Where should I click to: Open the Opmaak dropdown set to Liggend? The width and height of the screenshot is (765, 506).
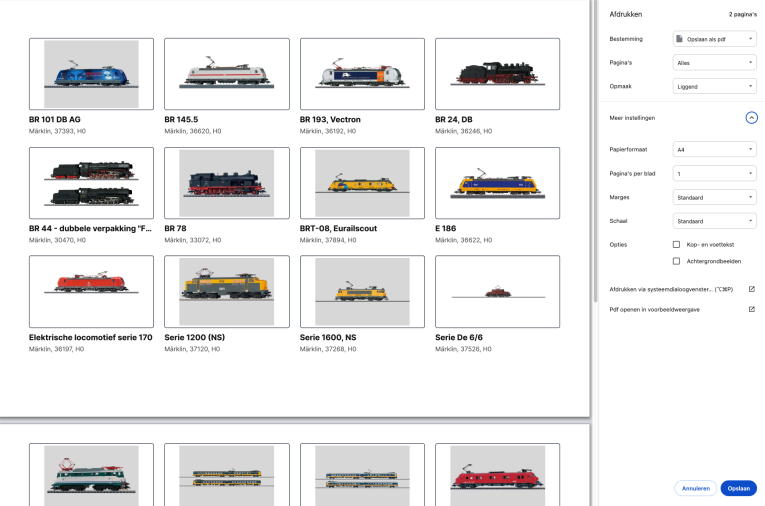tap(714, 86)
